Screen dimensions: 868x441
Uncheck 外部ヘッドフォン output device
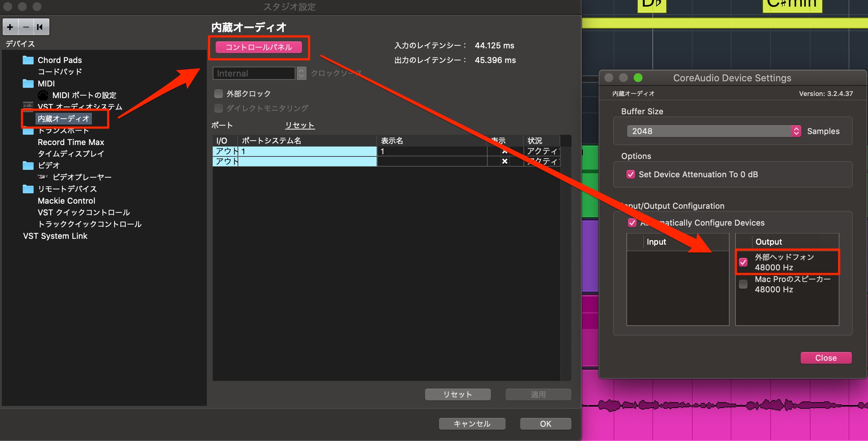pos(743,262)
